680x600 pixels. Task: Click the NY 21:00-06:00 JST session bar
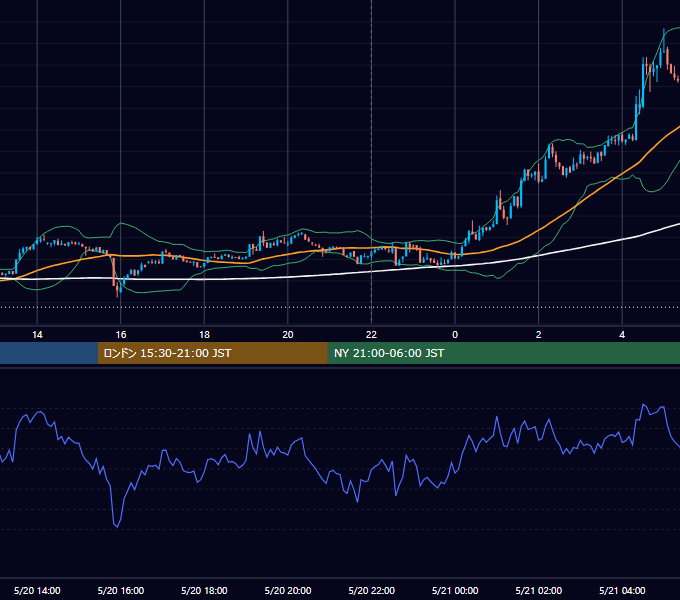tap(503, 353)
